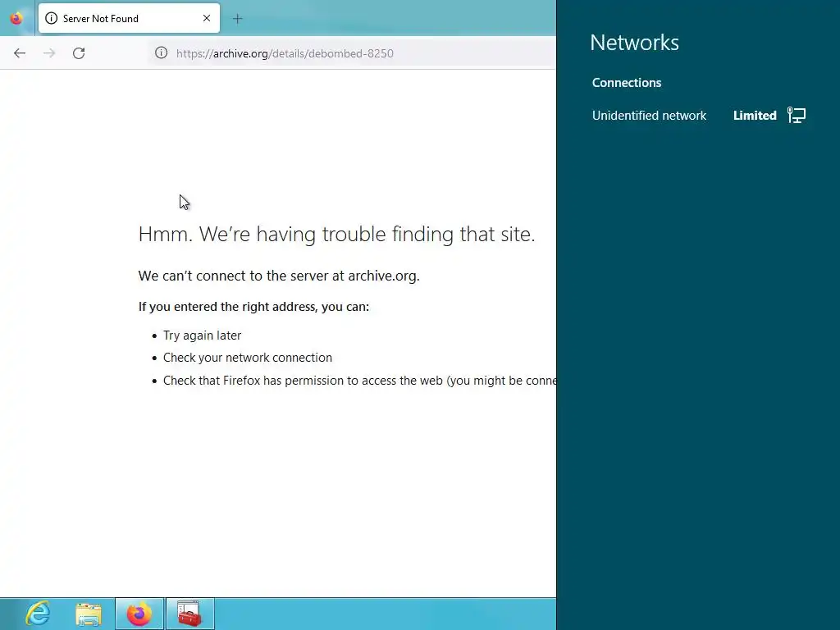Image resolution: width=840 pixels, height=630 pixels.
Task: Click the 'If you entered the right address' text
Action: pyautogui.click(x=253, y=307)
